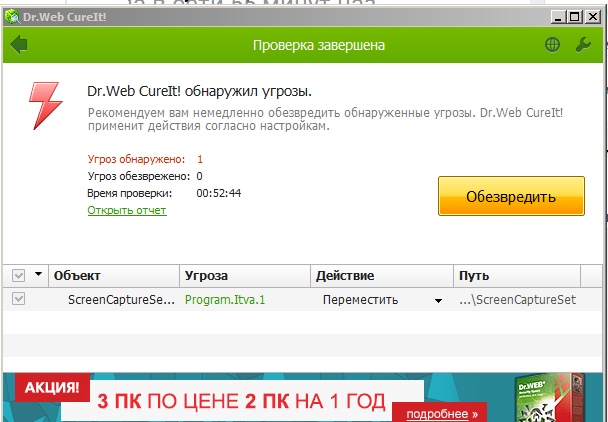Open settings via the wrench icon

(583, 45)
